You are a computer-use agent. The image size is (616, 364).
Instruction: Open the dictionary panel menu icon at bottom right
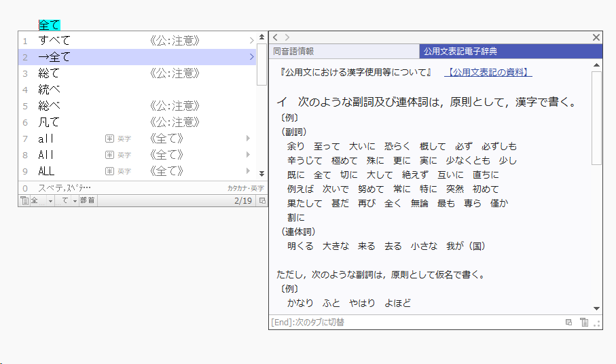pyautogui.click(x=584, y=323)
